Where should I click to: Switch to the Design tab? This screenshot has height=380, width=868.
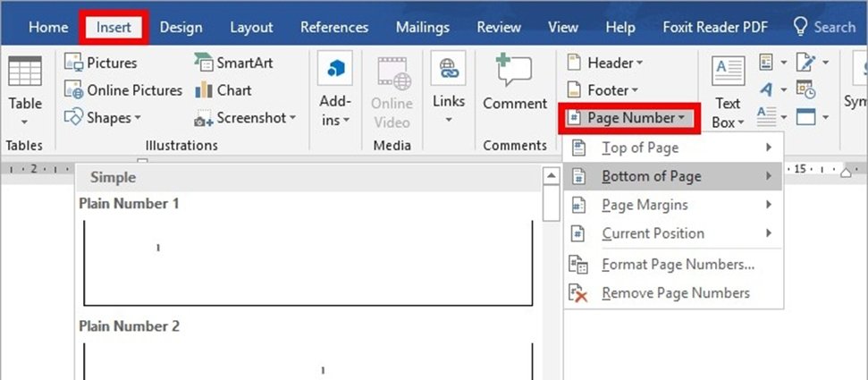[x=182, y=27]
